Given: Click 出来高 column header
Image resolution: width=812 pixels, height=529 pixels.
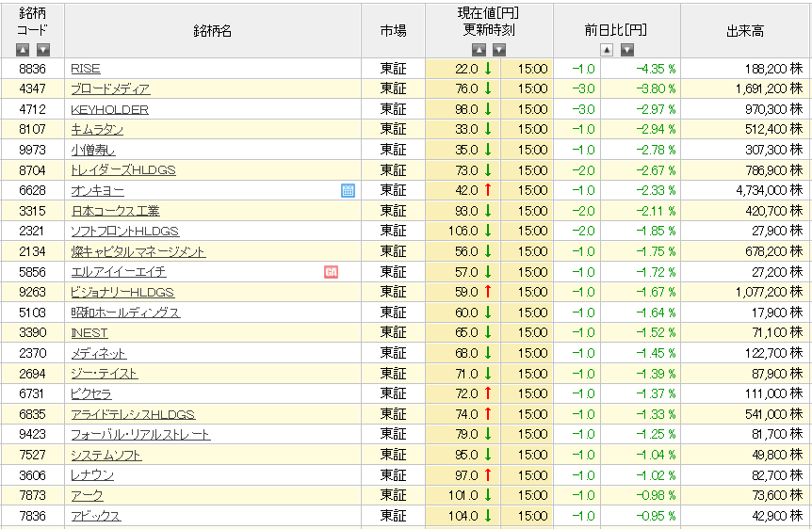Looking at the screenshot, I should point(745,31).
